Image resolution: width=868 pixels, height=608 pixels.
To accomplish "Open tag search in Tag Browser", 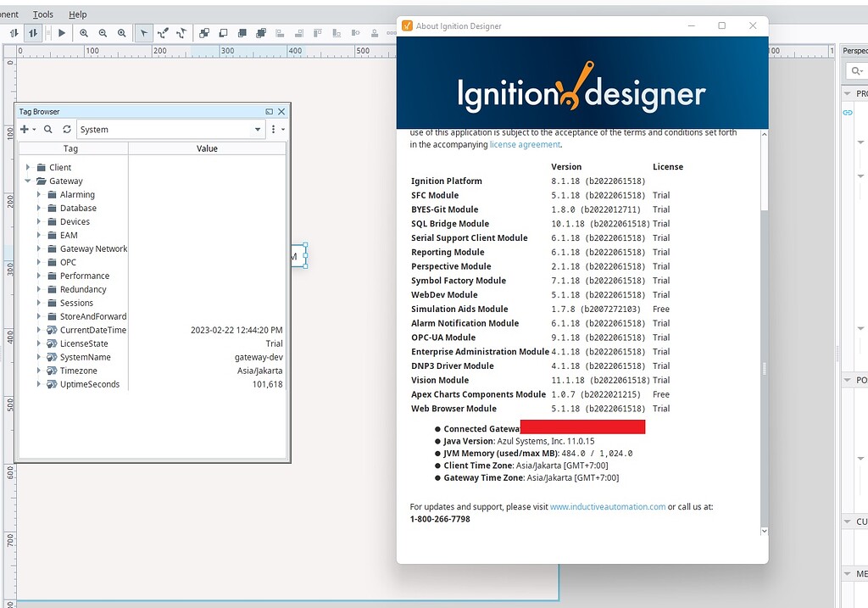I will click(x=48, y=129).
